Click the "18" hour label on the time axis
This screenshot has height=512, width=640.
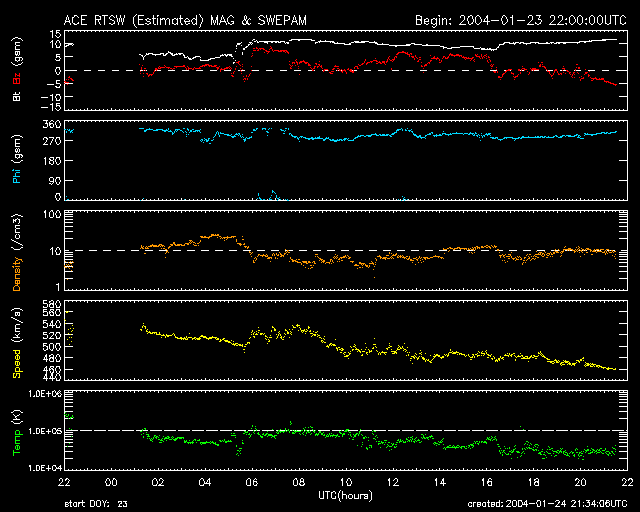click(x=533, y=483)
